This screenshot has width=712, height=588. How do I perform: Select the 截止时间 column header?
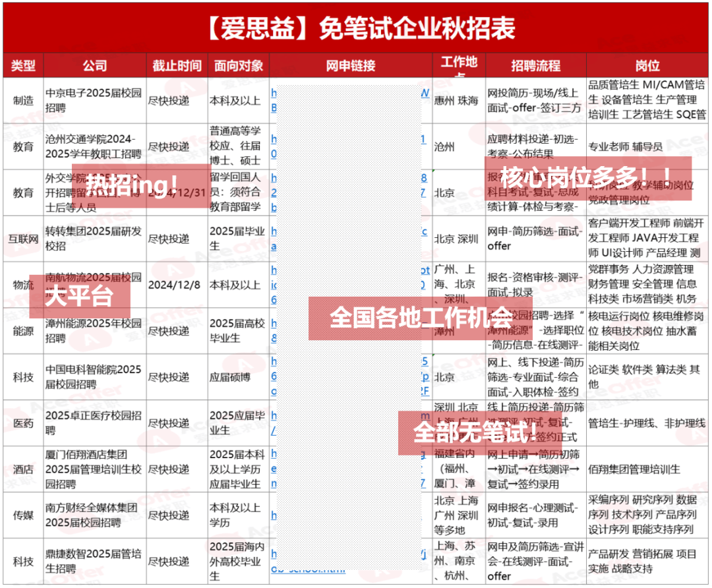coord(177,65)
